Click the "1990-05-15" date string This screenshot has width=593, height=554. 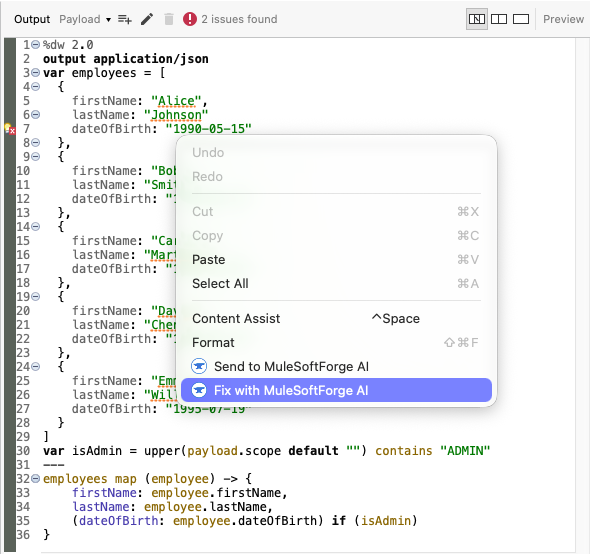coord(209,129)
